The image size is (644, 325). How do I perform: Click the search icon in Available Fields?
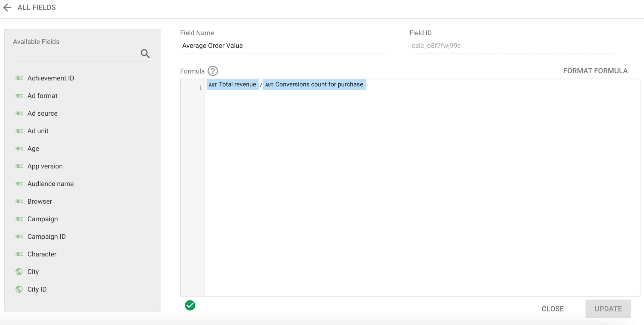145,53
